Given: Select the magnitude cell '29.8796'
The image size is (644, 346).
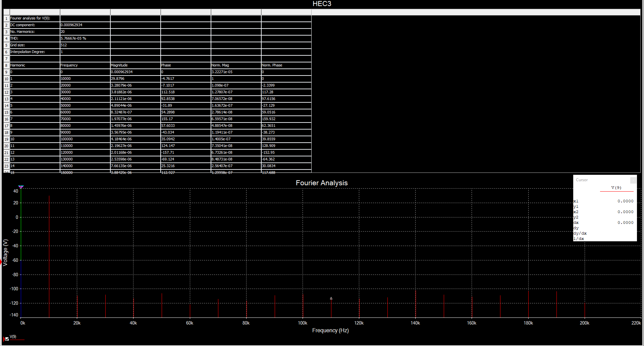Looking at the screenshot, I should 136,79.
